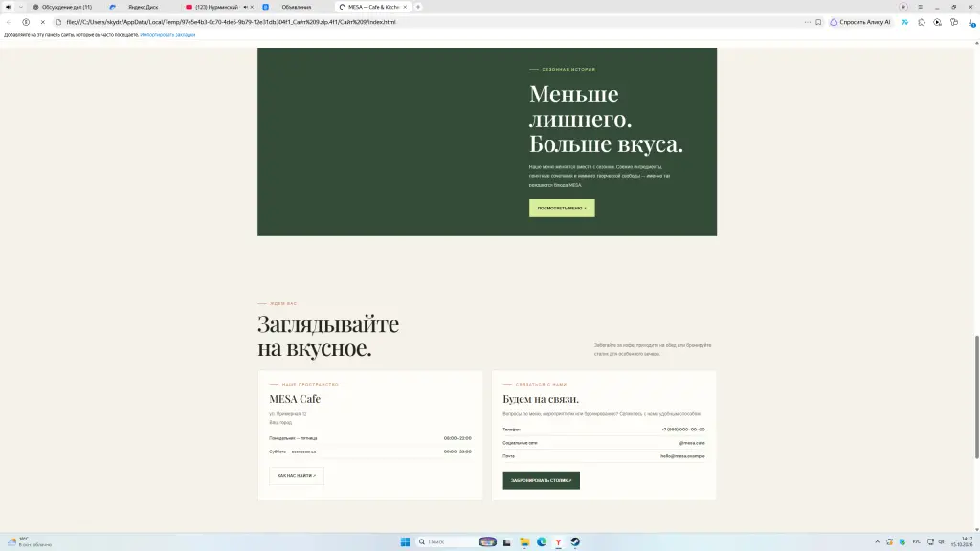Image resolution: width=980 pixels, height=551 pixels.
Task: Open the three-dots menu in the address bar
Action: [808, 22]
